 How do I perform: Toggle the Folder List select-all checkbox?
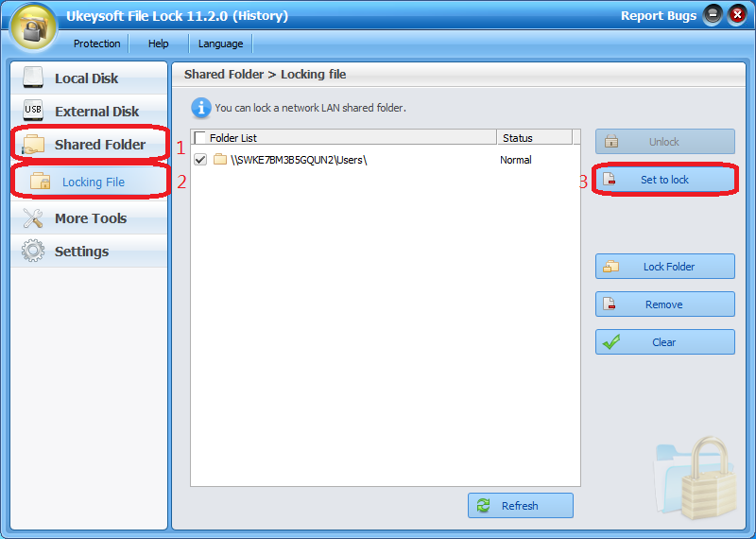tap(199, 137)
